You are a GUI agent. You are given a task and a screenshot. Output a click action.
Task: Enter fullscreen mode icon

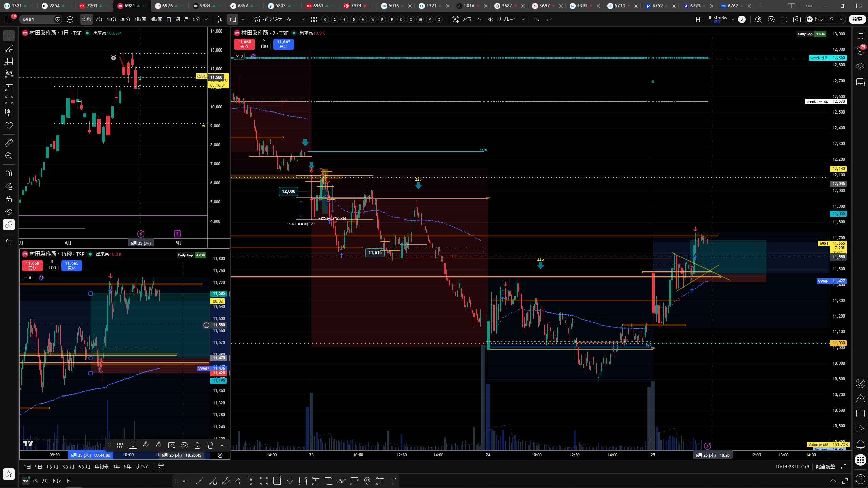[x=784, y=19]
